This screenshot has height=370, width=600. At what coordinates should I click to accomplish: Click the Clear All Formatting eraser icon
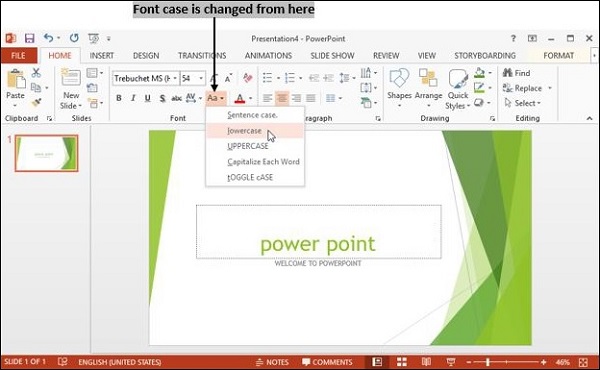pyautogui.click(x=248, y=78)
